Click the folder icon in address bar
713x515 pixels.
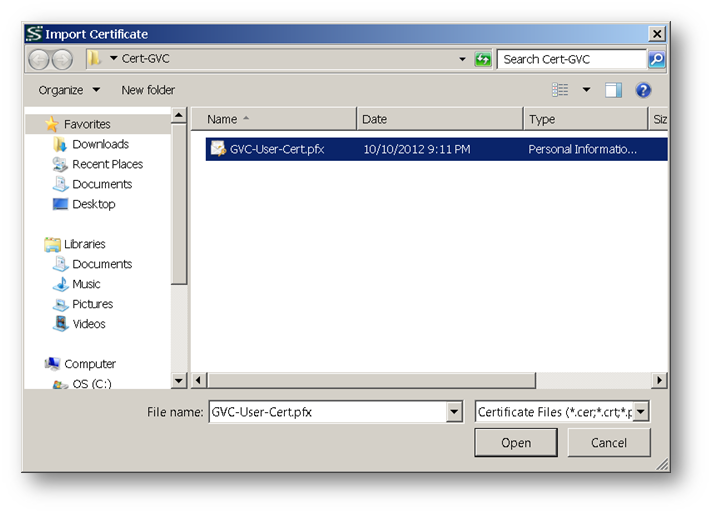click(94, 58)
